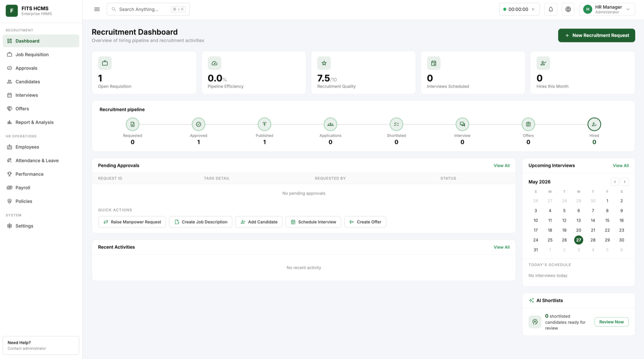Click "No interviews today" text
Screen dimensions: 644x359
(x=548, y=276)
